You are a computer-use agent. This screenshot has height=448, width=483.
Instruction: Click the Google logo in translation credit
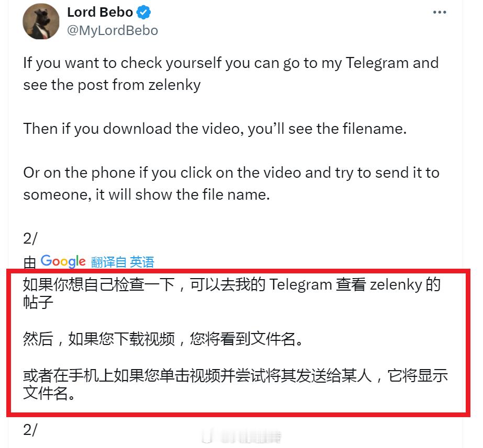(63, 261)
